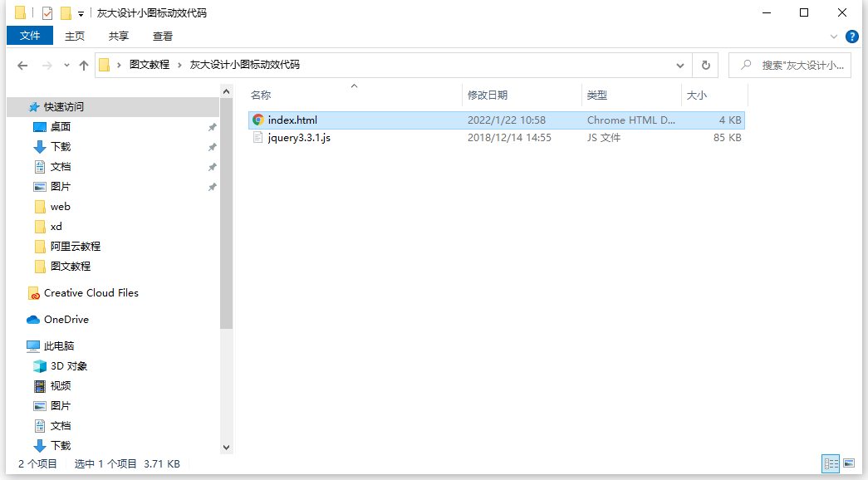
Task: Click the sidebar vertical scrollbar down arrow
Action: [227, 447]
